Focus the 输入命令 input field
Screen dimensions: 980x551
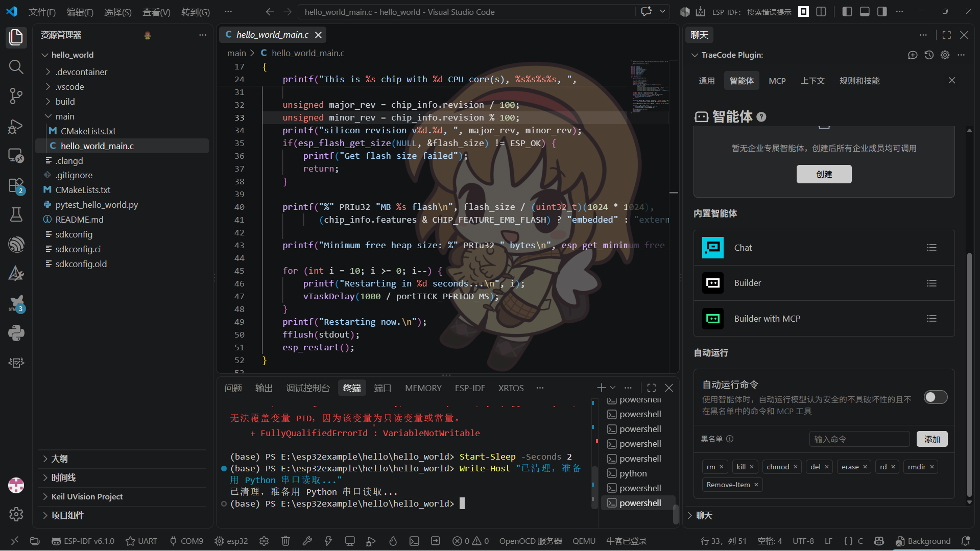coord(859,439)
